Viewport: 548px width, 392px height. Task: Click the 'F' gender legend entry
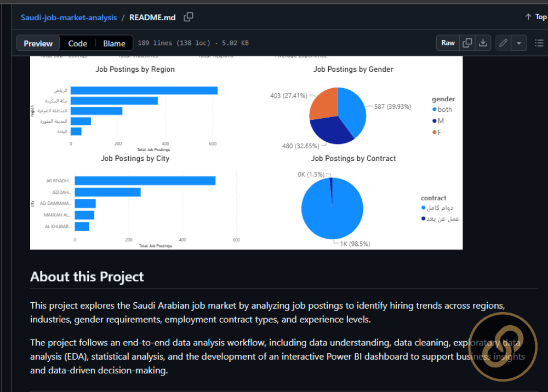click(x=437, y=132)
